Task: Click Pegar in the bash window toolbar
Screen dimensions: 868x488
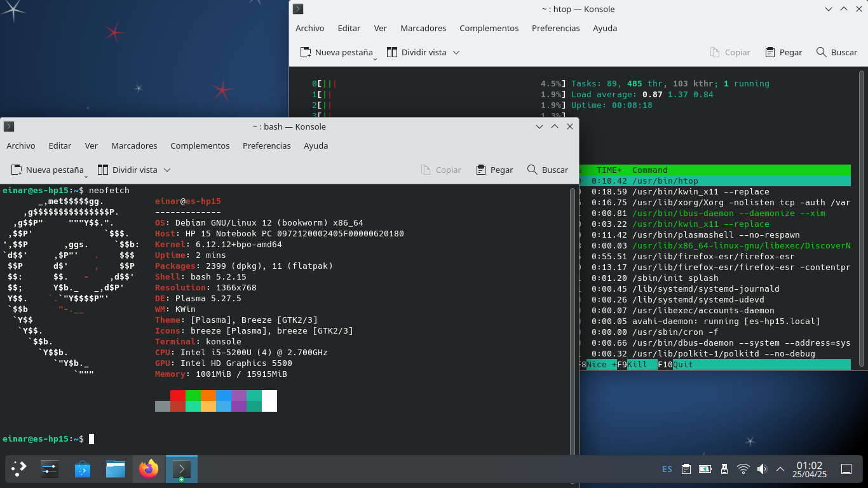Action: coord(494,170)
